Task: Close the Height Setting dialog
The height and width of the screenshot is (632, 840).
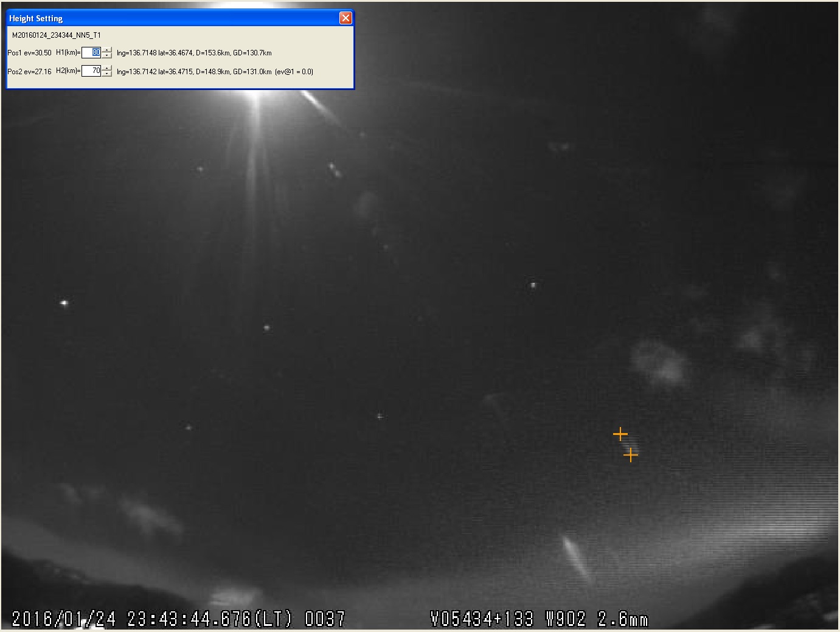Action: click(345, 18)
